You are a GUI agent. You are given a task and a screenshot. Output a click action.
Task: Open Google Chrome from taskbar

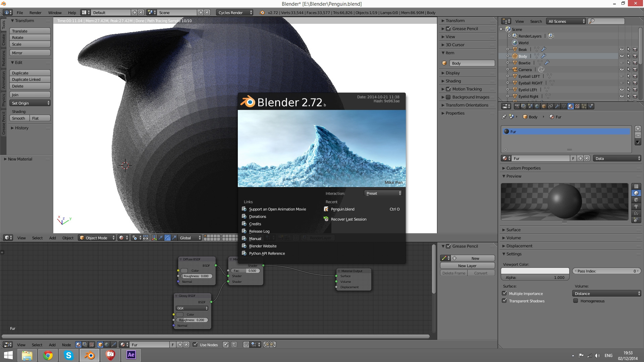pyautogui.click(x=48, y=355)
